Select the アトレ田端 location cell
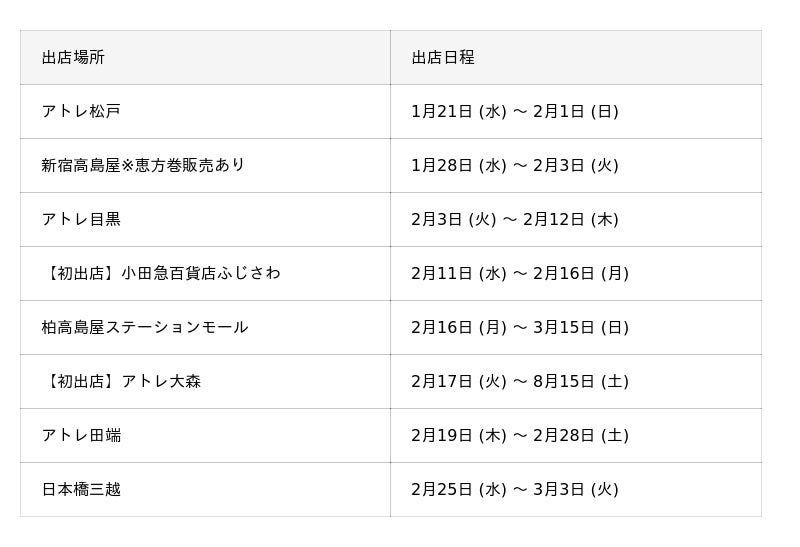 point(81,436)
